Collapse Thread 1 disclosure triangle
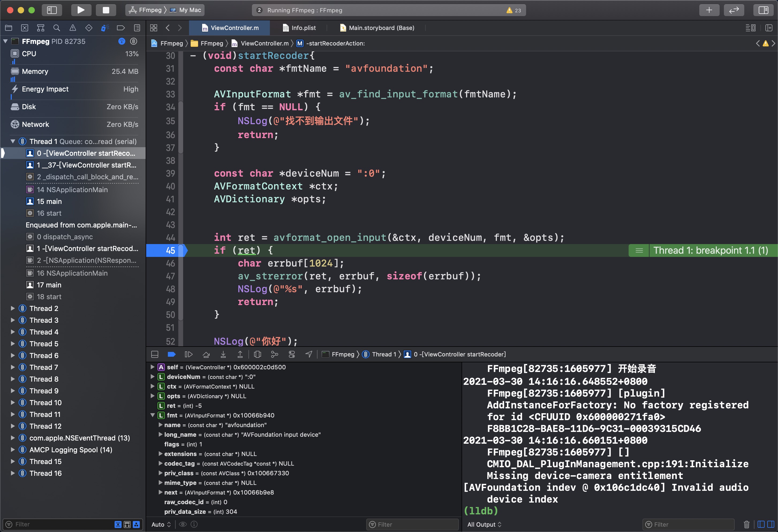Image resolution: width=778 pixels, height=532 pixels. tap(13, 141)
